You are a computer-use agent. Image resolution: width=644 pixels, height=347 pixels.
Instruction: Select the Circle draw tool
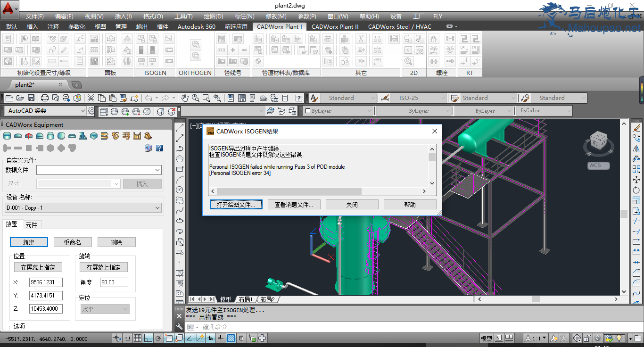pyautogui.click(x=179, y=190)
